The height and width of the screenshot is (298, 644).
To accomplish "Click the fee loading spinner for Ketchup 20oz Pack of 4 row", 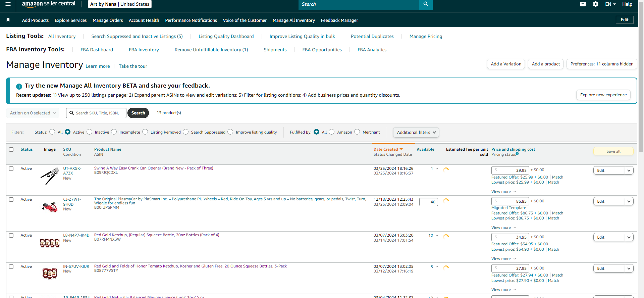I will 446,236.
